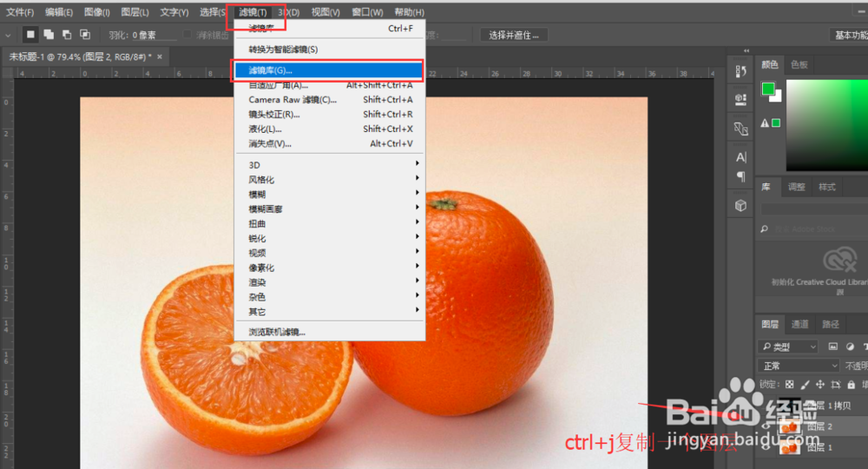Switch to the 色板 tab
Viewport: 868px width, 469px height.
coord(799,65)
